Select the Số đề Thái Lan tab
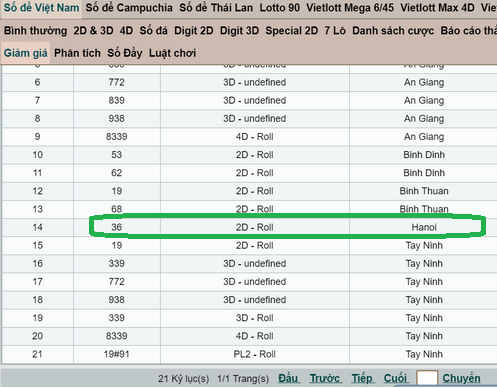This screenshot has width=497, height=388. pos(216,7)
